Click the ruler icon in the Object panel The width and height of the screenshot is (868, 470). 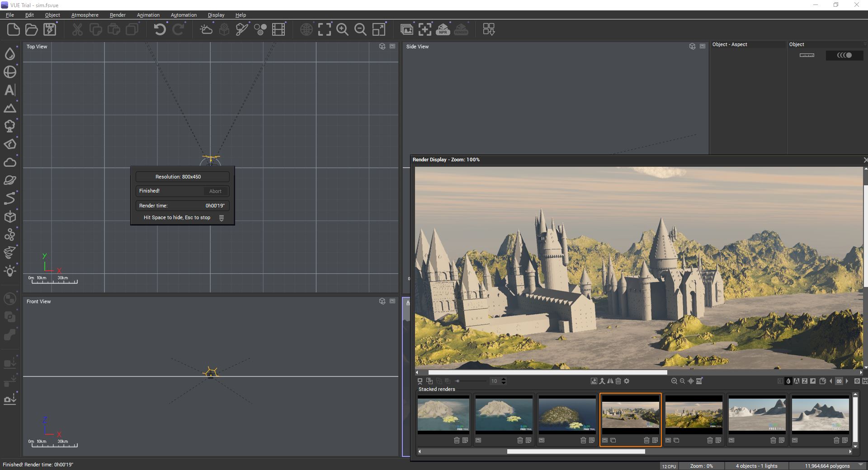(x=807, y=55)
